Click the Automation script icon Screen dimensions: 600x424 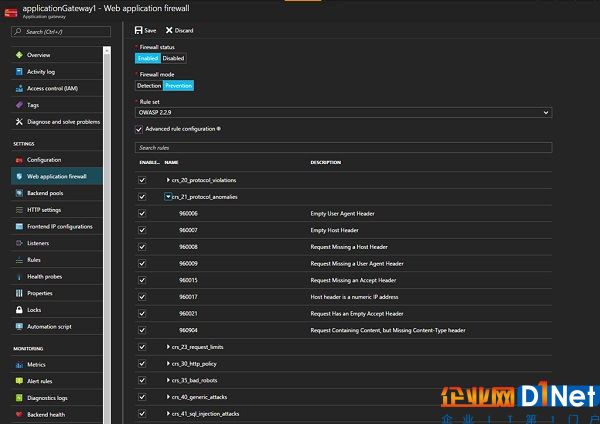[x=19, y=326]
